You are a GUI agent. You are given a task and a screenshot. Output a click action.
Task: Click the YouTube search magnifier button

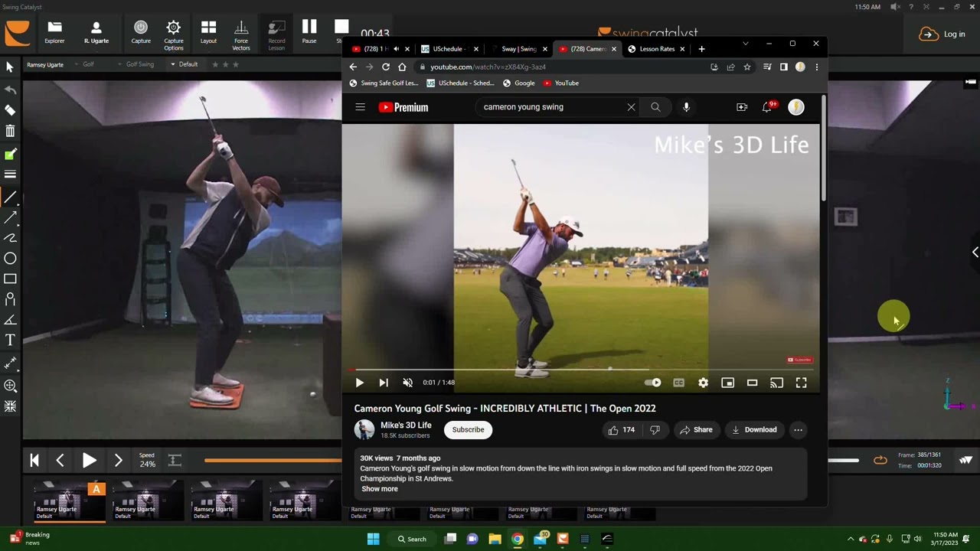coord(655,107)
